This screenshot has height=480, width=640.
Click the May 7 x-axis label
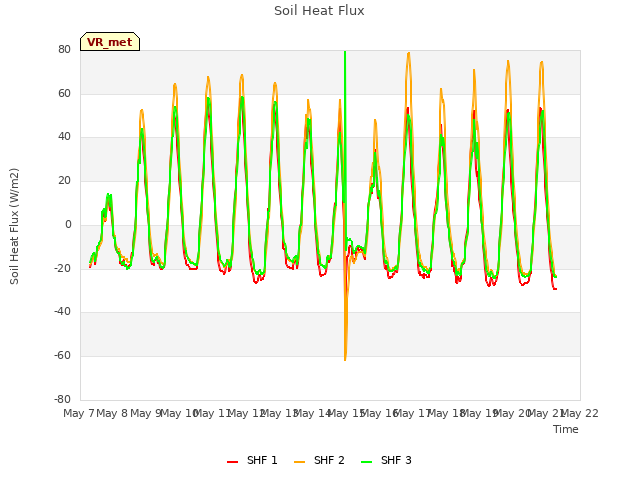[x=79, y=413]
